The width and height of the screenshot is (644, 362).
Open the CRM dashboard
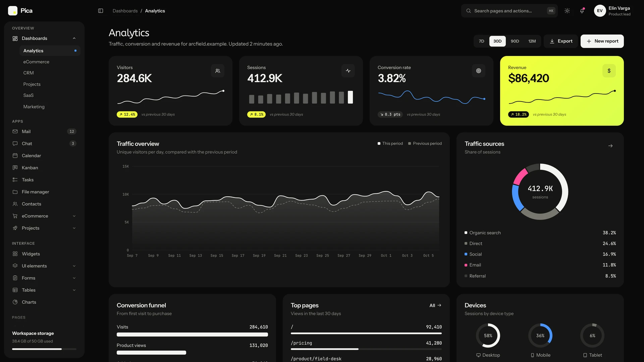pyautogui.click(x=50, y=73)
